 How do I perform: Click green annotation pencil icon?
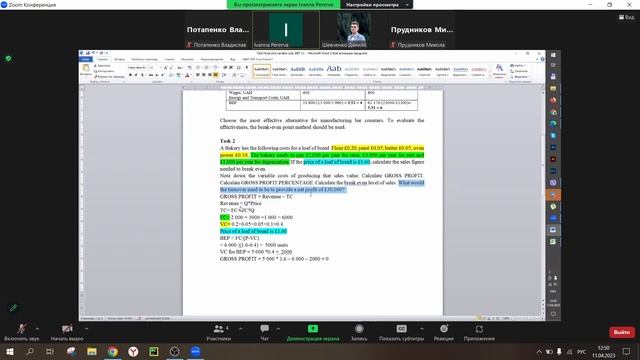click(x=13, y=308)
